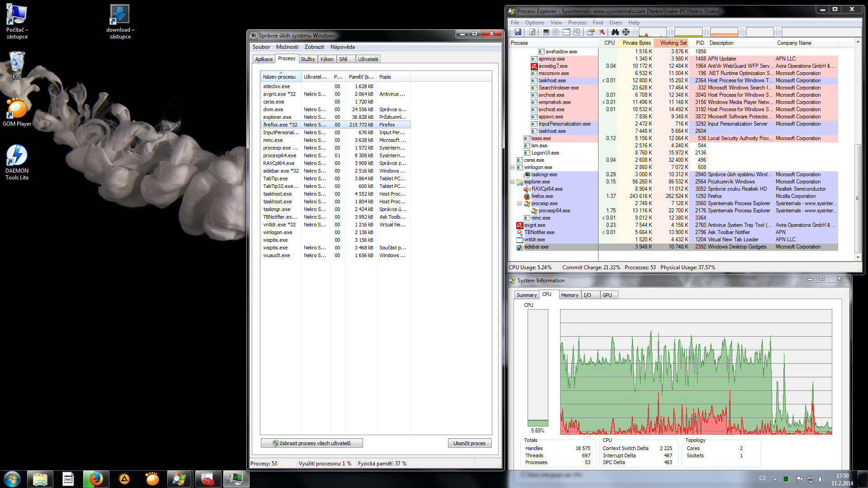The width and height of the screenshot is (868, 488).
Task: Click the Windows Start orb
Action: (x=12, y=479)
